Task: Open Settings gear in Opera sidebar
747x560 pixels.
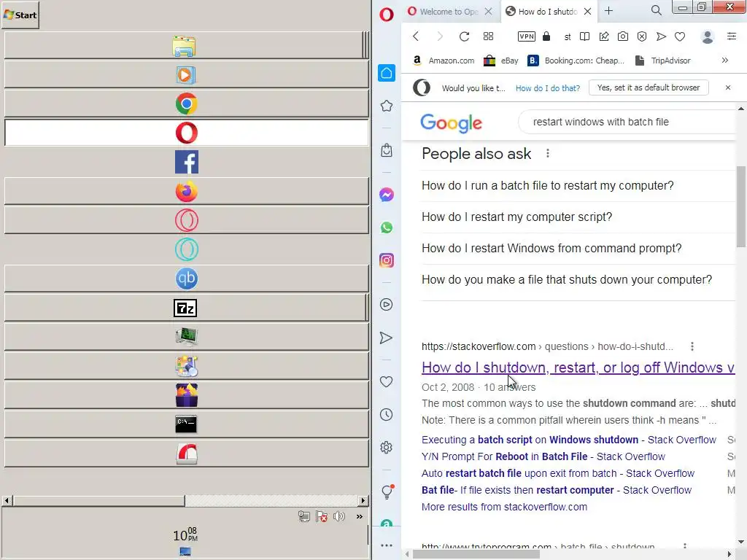Action: (x=387, y=448)
